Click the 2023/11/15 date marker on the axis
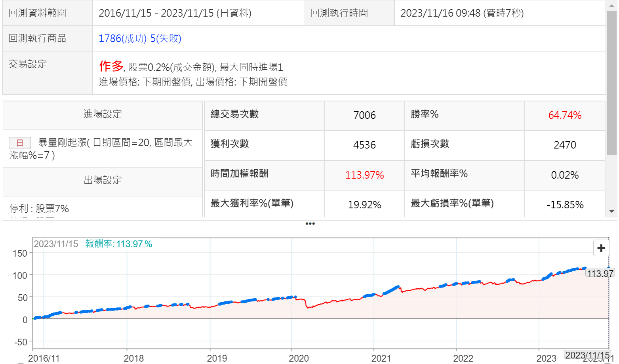619x364 pixels. 587,355
